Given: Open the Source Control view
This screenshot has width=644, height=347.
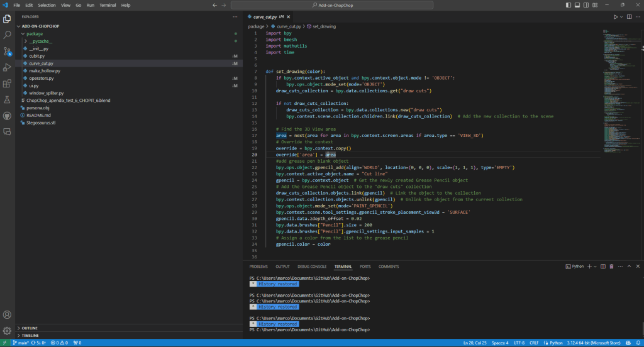Looking at the screenshot, I should [x=8, y=51].
